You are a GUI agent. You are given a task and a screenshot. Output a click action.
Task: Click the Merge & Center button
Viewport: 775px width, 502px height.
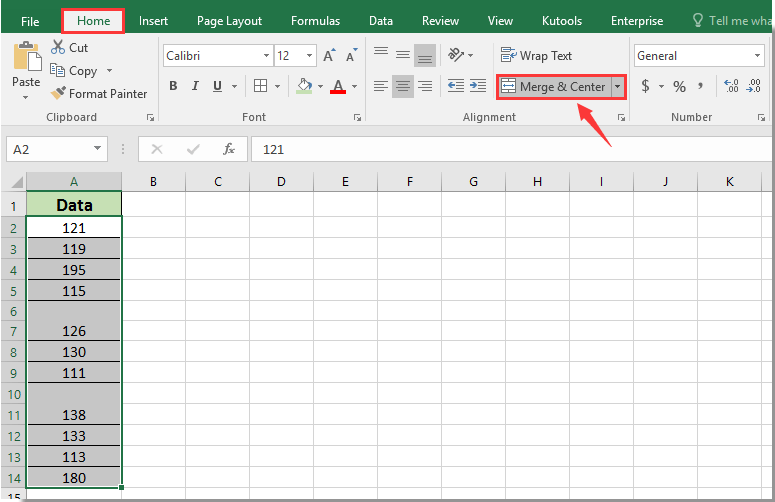(554, 87)
